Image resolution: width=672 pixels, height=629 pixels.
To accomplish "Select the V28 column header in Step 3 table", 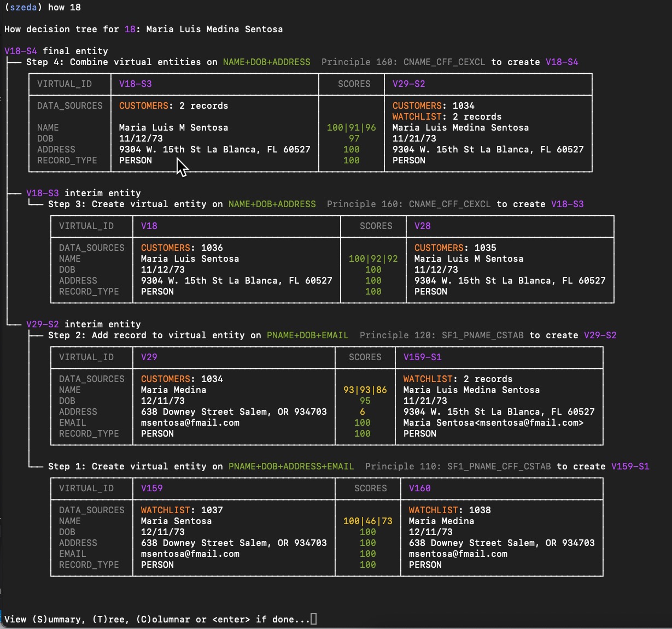I will click(x=422, y=226).
